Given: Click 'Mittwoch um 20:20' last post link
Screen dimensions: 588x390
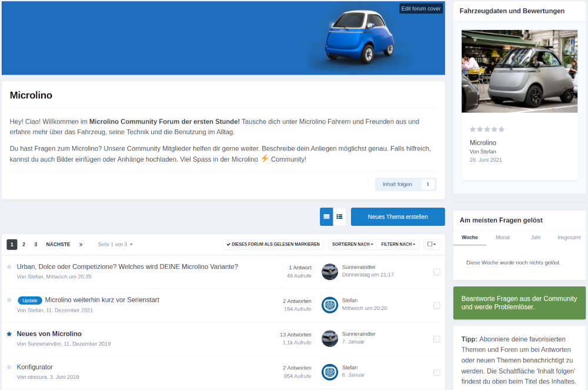Looking at the screenshot, I should pos(365,308).
